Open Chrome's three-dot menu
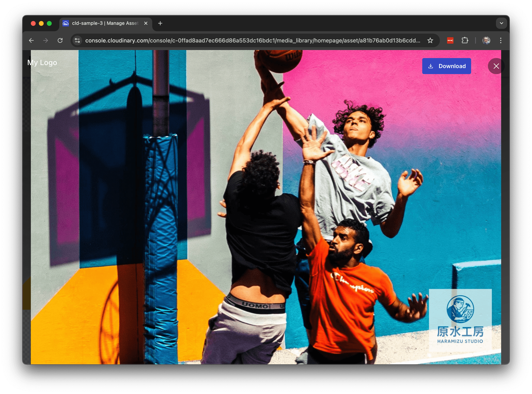 point(501,41)
